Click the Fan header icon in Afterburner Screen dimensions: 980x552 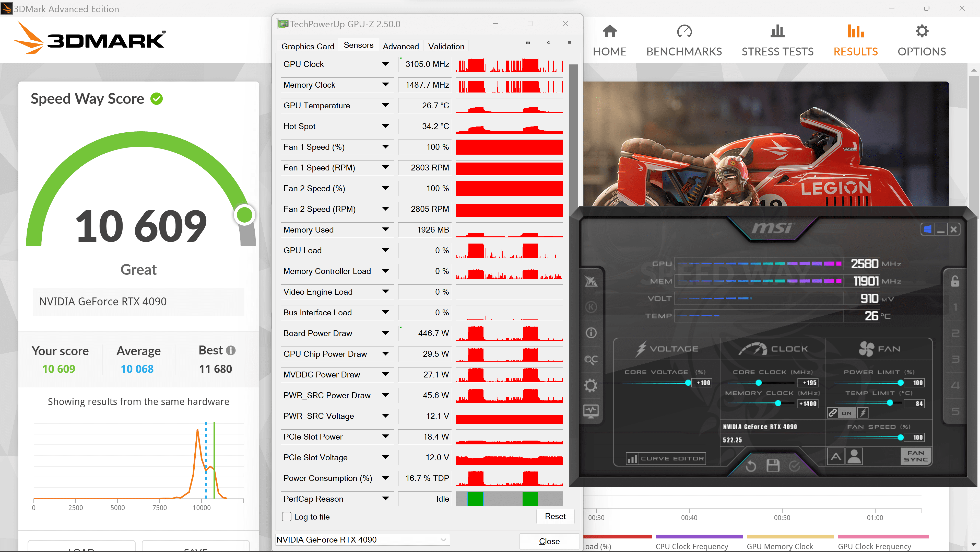pyautogui.click(x=866, y=349)
